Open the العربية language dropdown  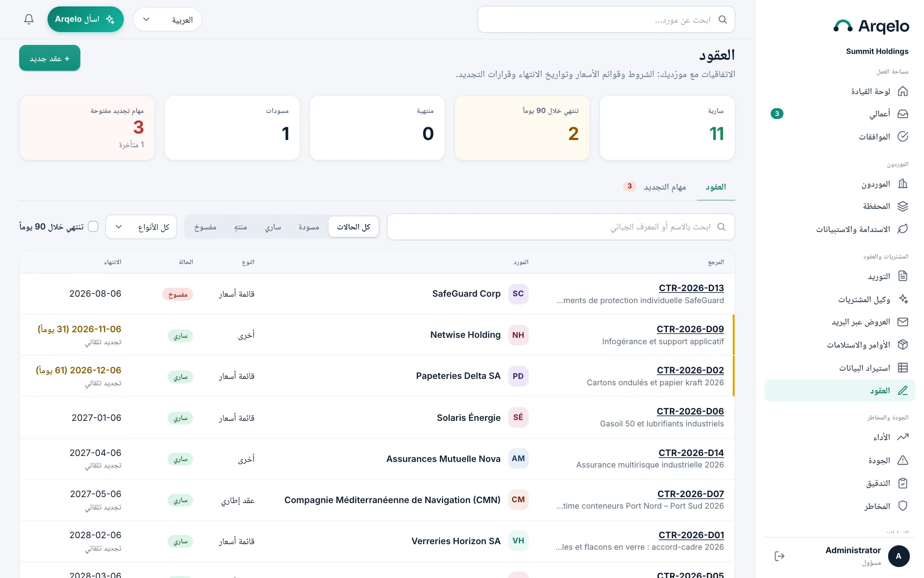pyautogui.click(x=167, y=19)
